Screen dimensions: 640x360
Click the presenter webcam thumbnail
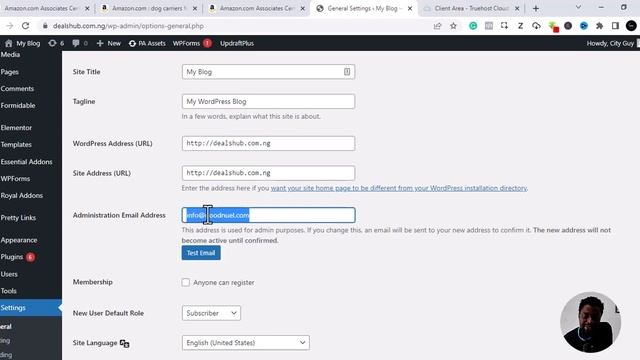[591, 322]
